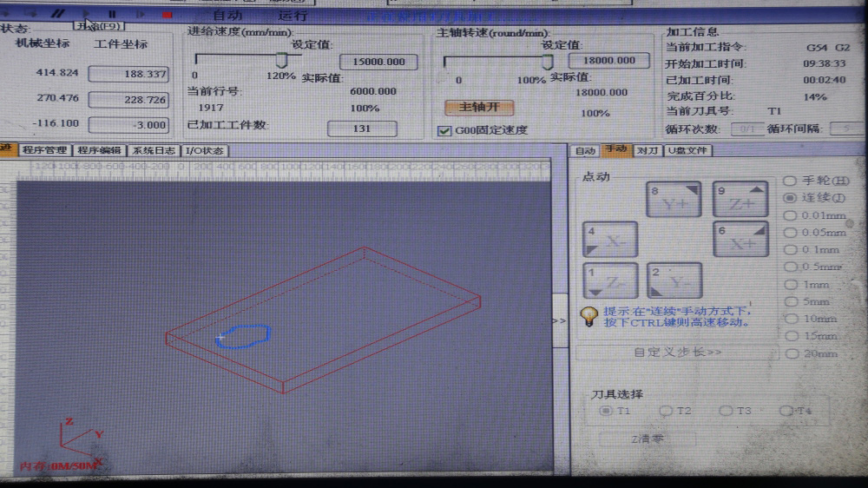
Task: Jog Y+ with the keypad 8 button
Action: pyautogui.click(x=674, y=199)
